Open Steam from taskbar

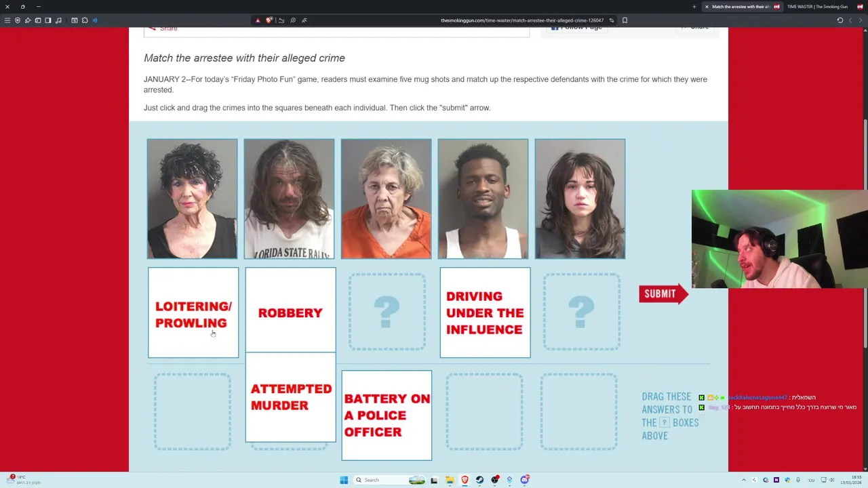click(x=479, y=480)
